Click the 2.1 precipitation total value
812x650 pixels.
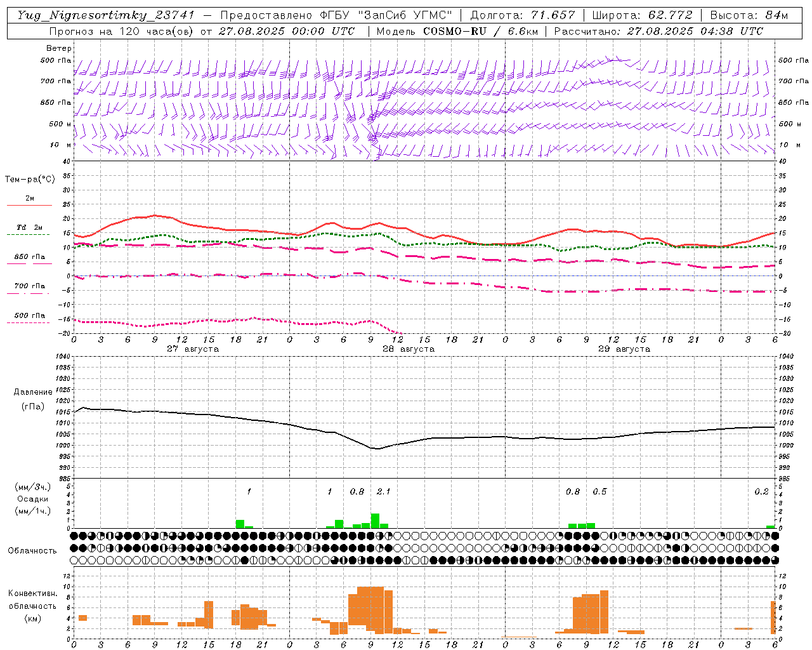click(x=384, y=491)
